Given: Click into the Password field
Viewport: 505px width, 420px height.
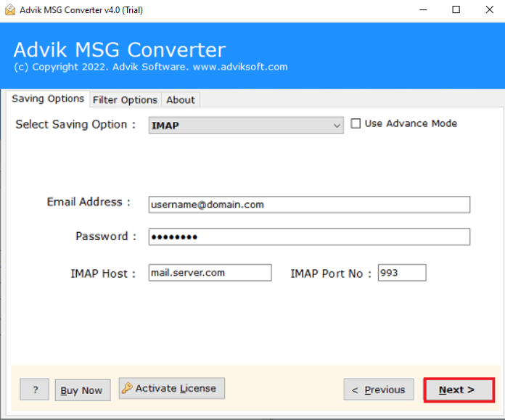Looking at the screenshot, I should tap(309, 237).
